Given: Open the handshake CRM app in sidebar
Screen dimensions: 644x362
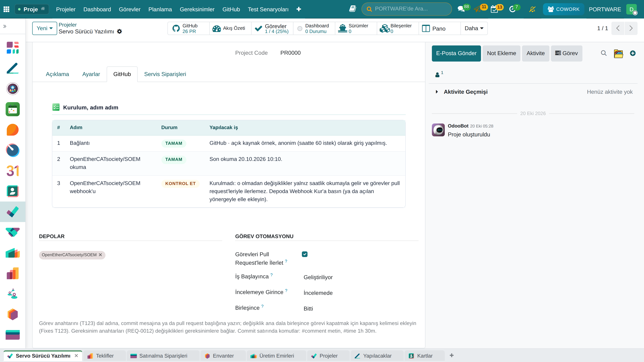Looking at the screenshot, I should [x=12, y=232].
